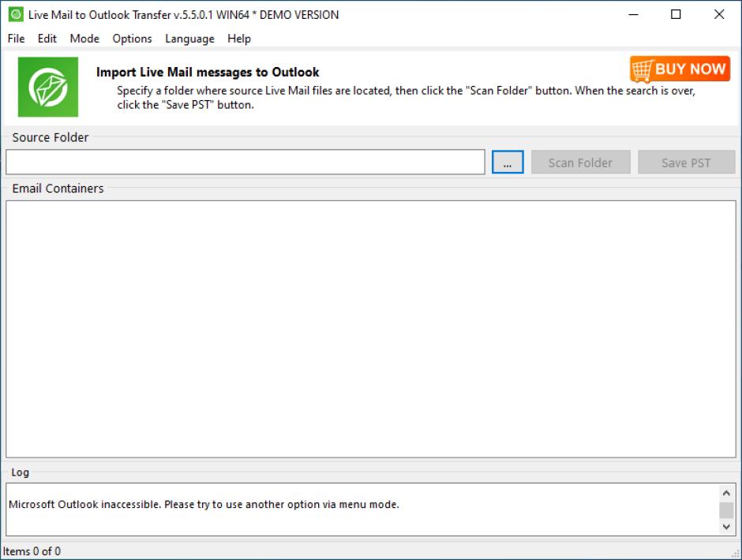
Task: Click the green Live Mail envelope logo
Action: [48, 87]
